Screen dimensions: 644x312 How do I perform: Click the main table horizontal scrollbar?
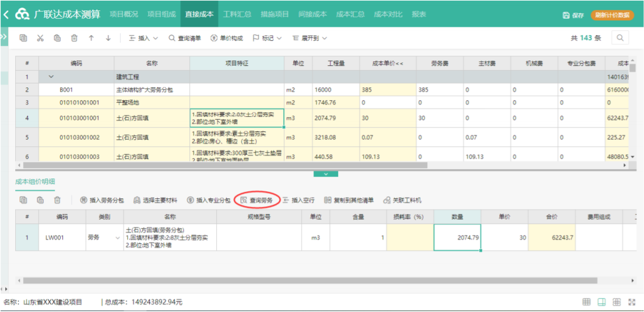point(226,165)
